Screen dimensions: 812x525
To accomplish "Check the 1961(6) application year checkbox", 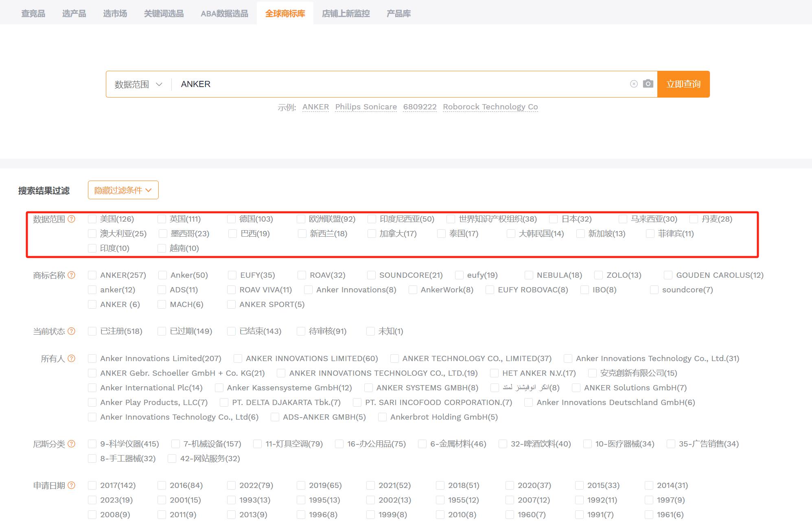I will tap(649, 515).
